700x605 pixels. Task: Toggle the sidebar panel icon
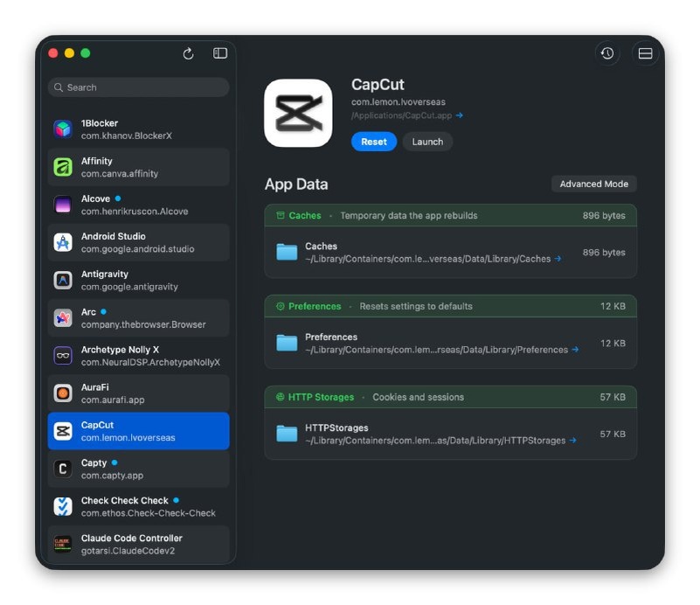(x=219, y=53)
